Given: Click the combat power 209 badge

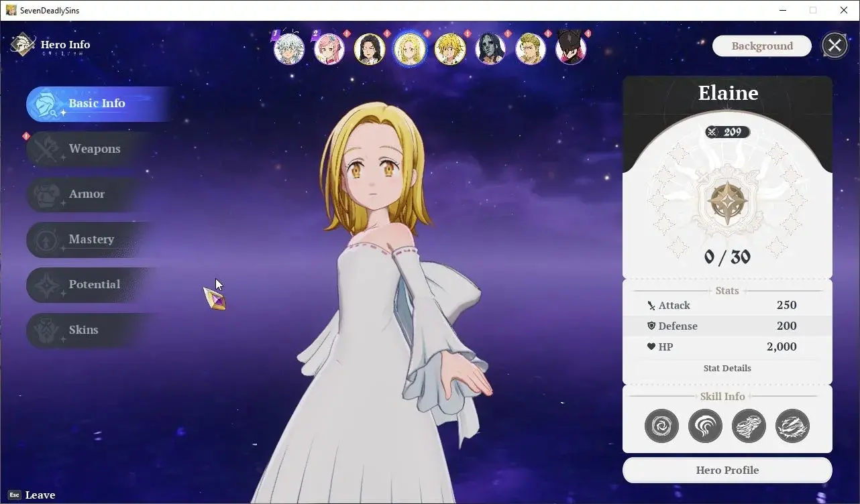Looking at the screenshot, I should [727, 132].
